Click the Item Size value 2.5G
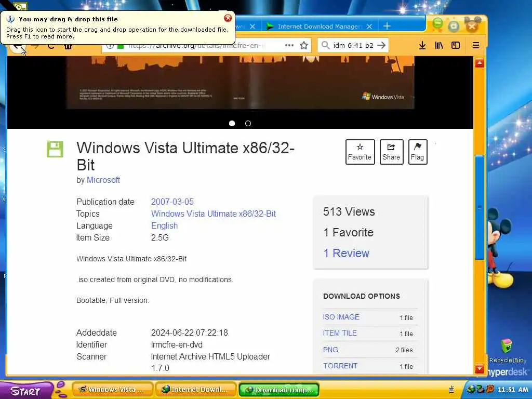The height and width of the screenshot is (399, 532). coord(160,238)
